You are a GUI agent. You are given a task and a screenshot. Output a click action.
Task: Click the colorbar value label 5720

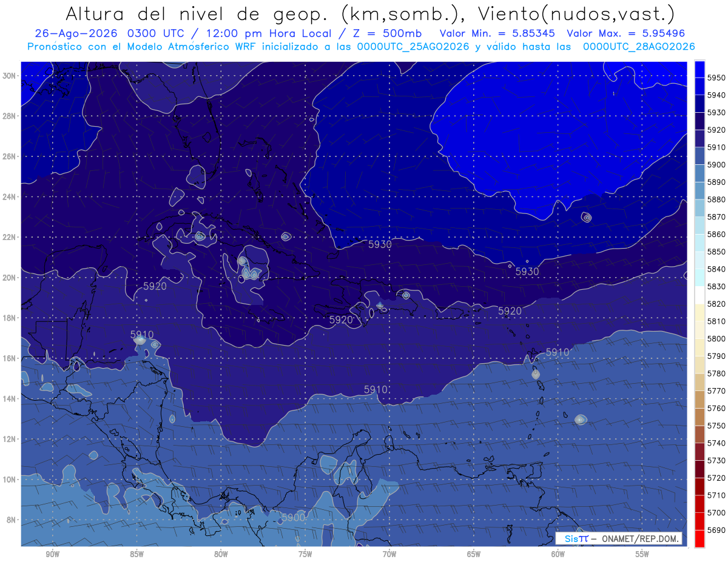pyautogui.click(x=716, y=478)
